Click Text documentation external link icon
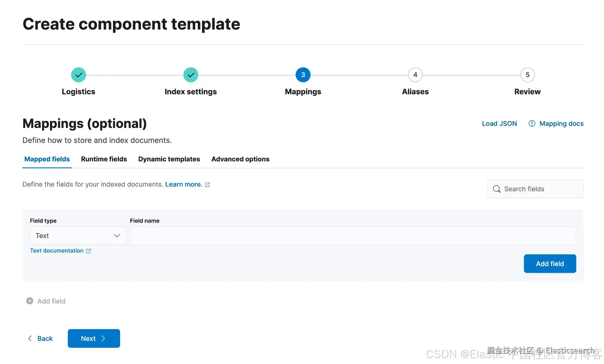 [x=88, y=251]
